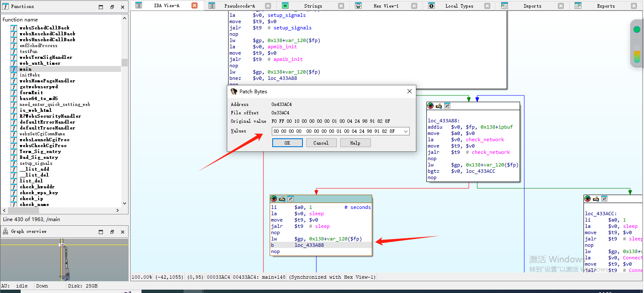The image size is (644, 293).
Task: Select the web_auth_timer function row
Action: click(x=66, y=63)
